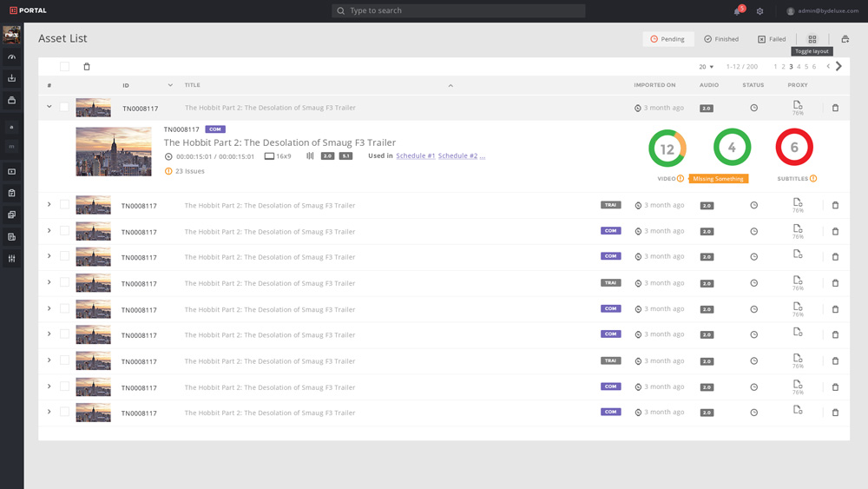Click the Toggle layout grid icon
The height and width of the screenshot is (489, 868).
pos(812,39)
